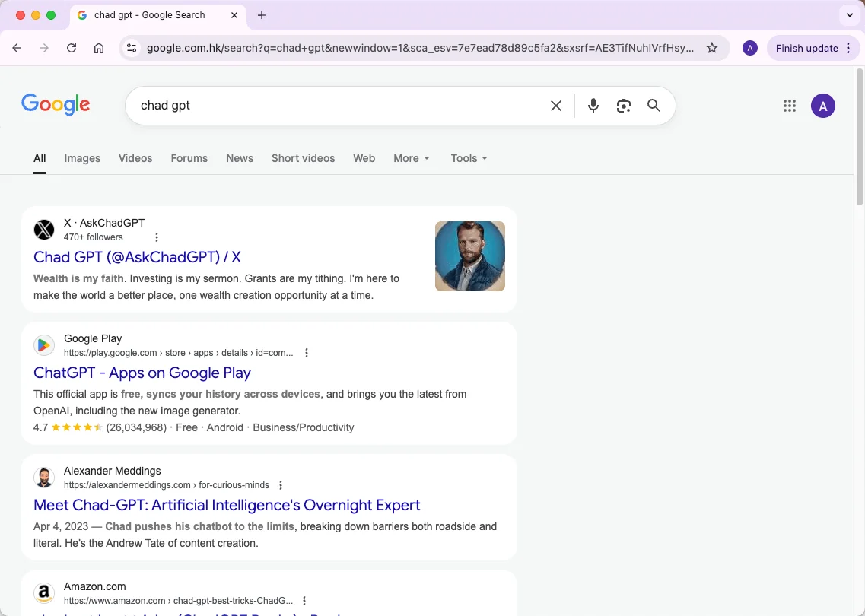This screenshot has height=616, width=865.
Task: Click the 470+ followers text
Action: (x=94, y=237)
